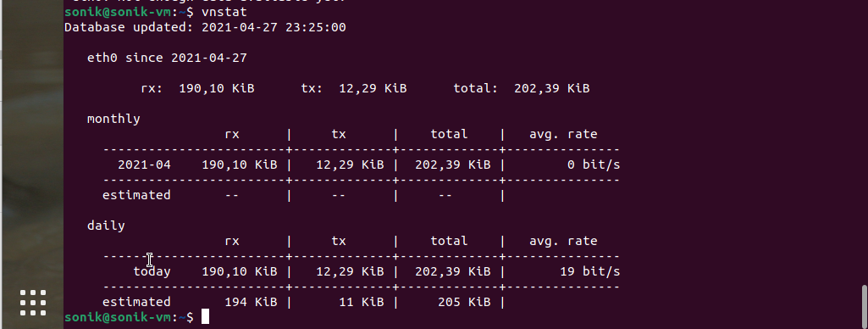Open the Show Applications grid icon
868x329 pixels.
point(33,303)
